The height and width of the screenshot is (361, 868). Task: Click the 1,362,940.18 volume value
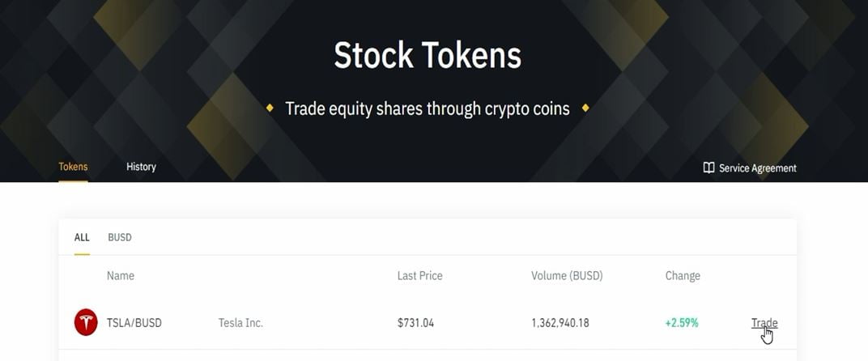coord(560,323)
